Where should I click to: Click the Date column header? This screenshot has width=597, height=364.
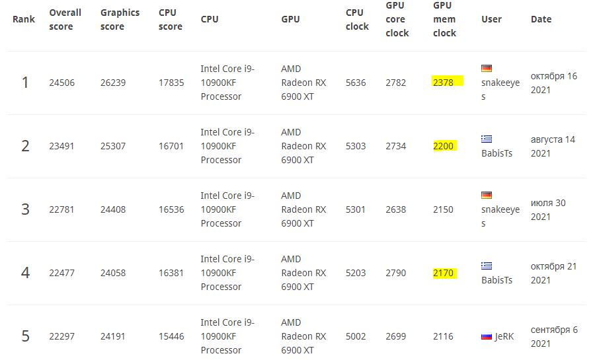pyautogui.click(x=541, y=19)
